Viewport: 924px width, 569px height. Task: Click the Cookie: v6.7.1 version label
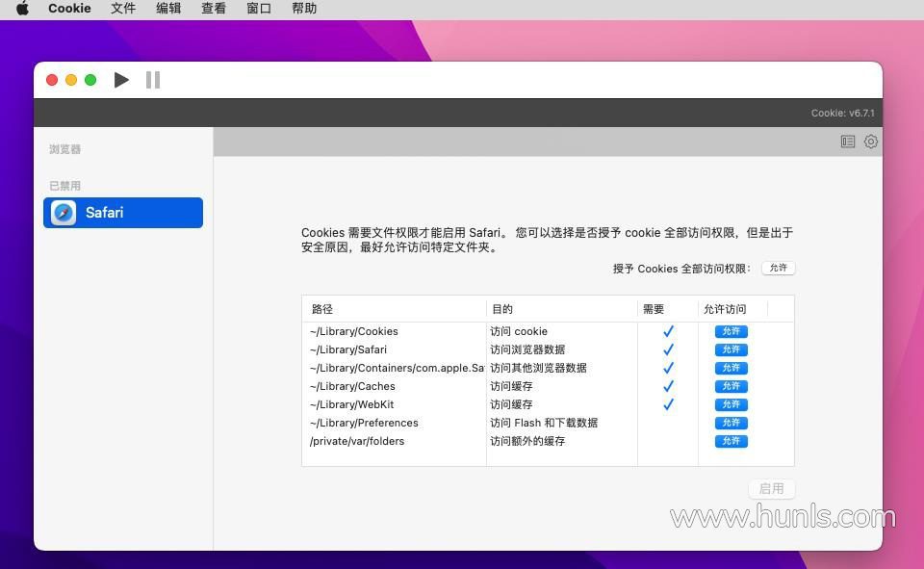(x=843, y=114)
